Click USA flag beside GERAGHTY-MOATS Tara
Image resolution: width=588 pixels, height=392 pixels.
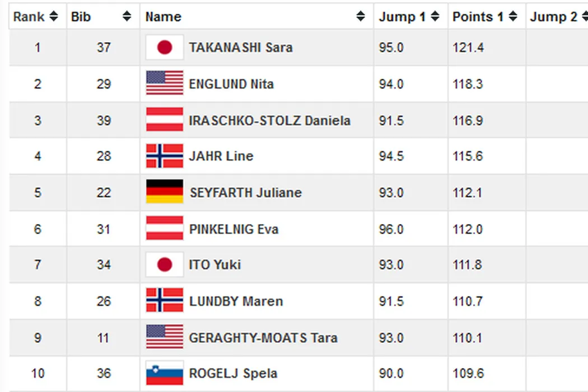coord(164,337)
